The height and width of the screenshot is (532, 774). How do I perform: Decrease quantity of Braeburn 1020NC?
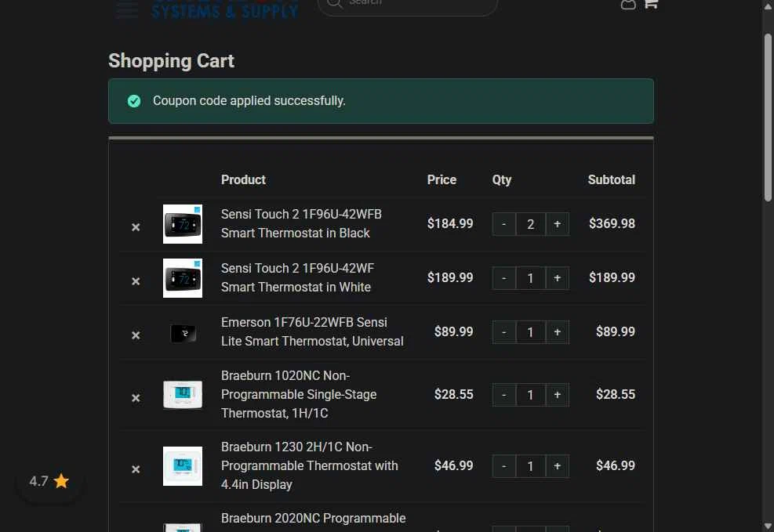(x=504, y=395)
